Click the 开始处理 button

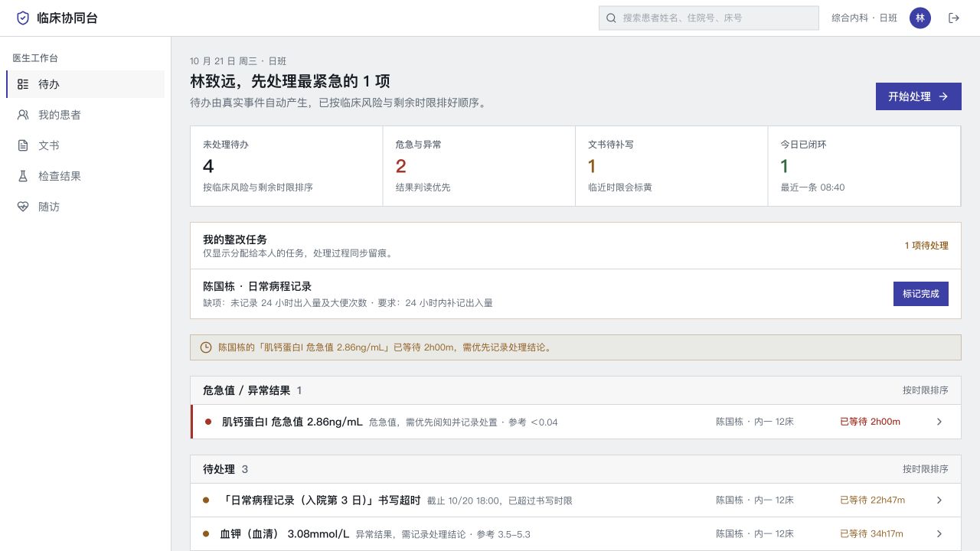(919, 96)
